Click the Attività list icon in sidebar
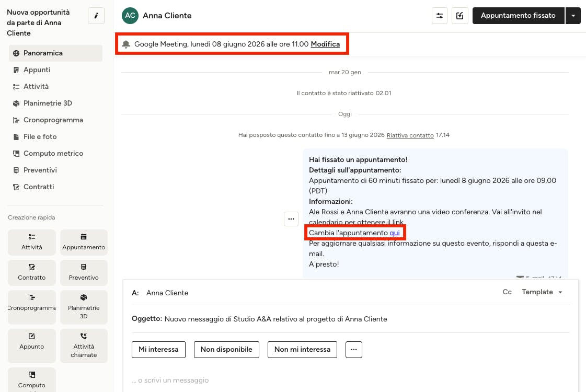This screenshot has height=392, width=586. 16,87
